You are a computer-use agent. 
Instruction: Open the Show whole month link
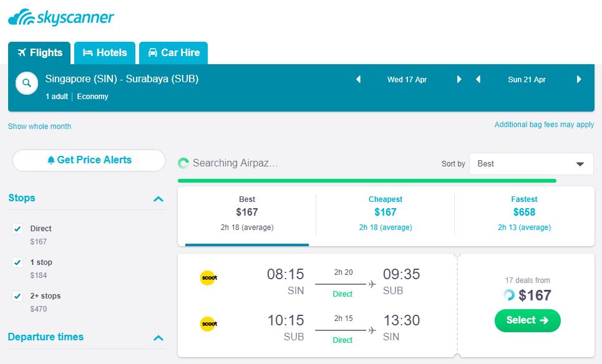39,127
